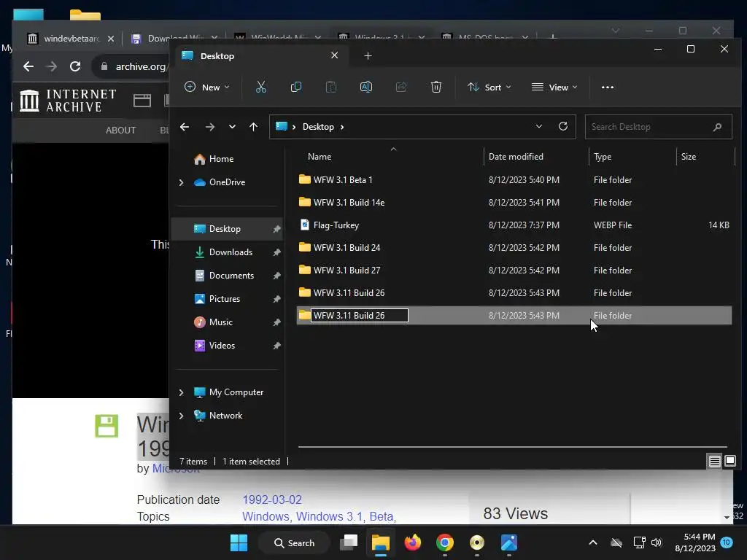Click the Rename icon in Explorer toolbar
This screenshot has width=747, height=560.
coord(366,87)
